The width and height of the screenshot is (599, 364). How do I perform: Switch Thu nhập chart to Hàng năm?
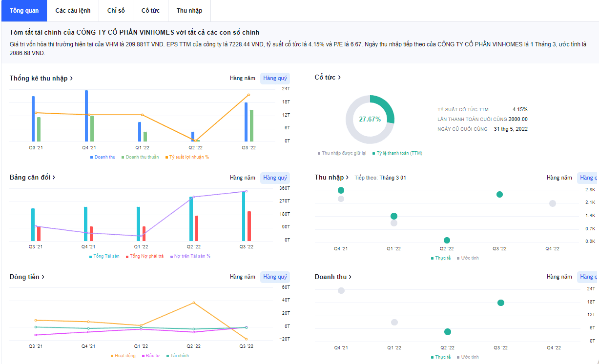tap(559, 178)
